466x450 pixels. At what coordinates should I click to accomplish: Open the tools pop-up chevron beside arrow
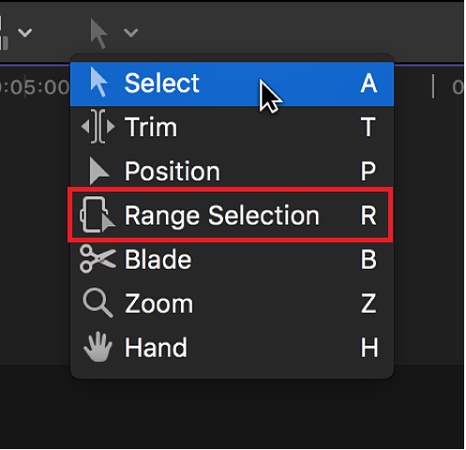(131, 33)
